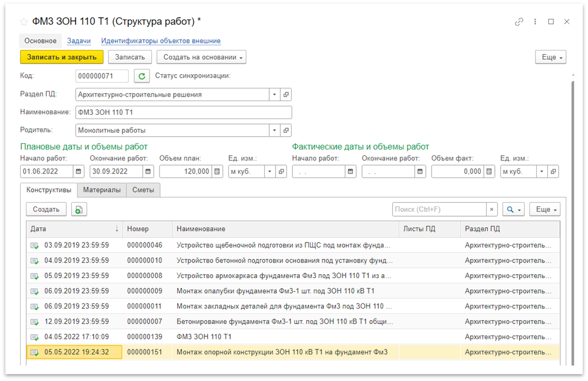Open calendar picker for planned start date
The height and width of the screenshot is (381, 588).
coord(79,171)
